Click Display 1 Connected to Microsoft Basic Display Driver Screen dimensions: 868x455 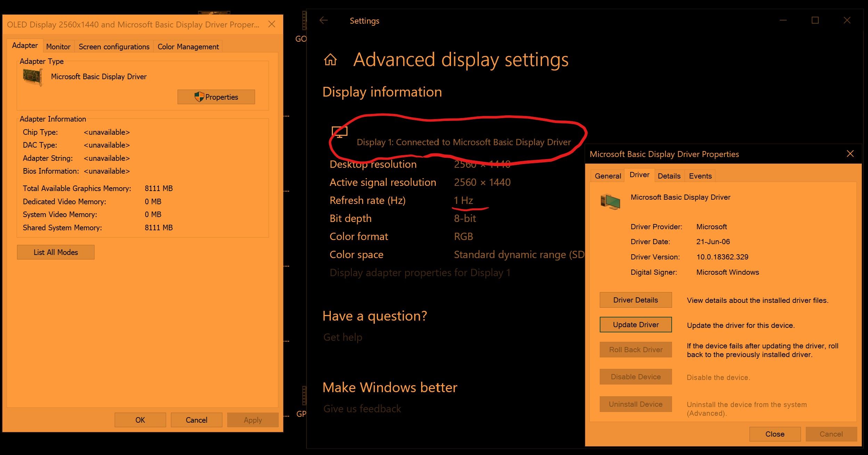tap(464, 142)
